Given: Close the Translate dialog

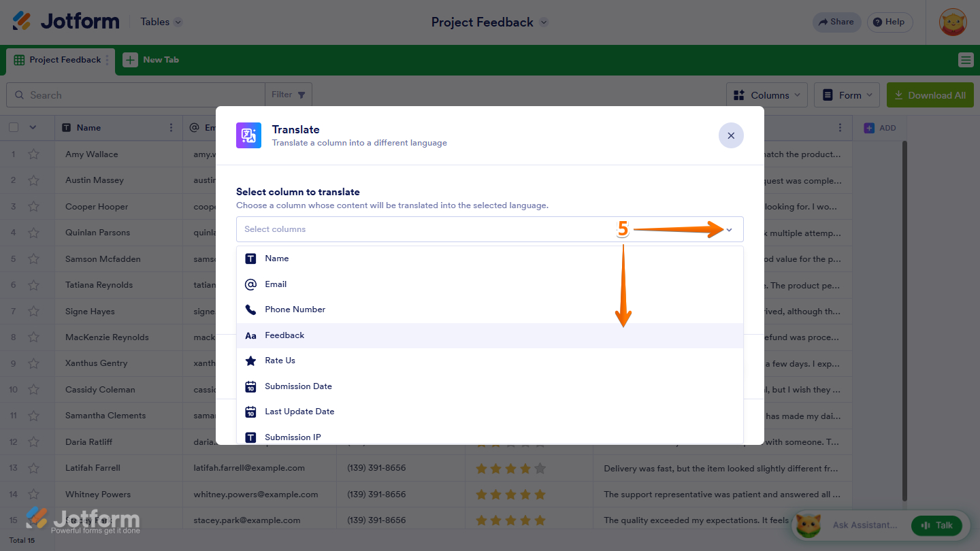Looking at the screenshot, I should pos(731,135).
